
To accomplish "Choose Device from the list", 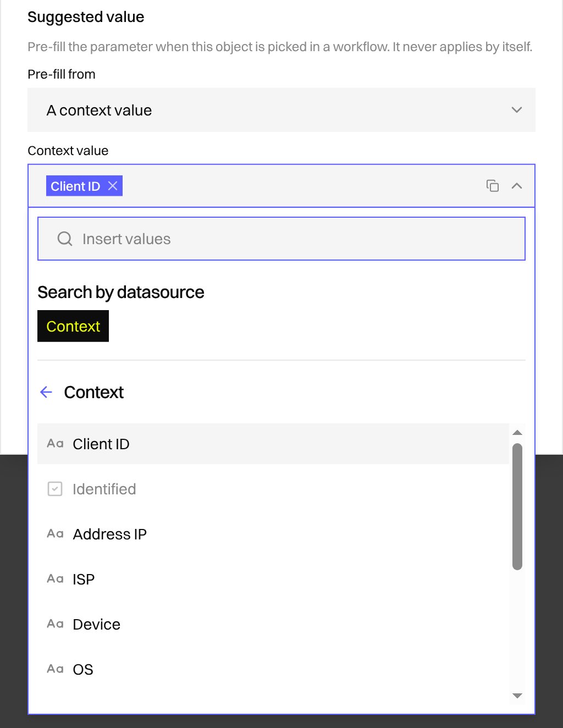I will click(x=273, y=624).
